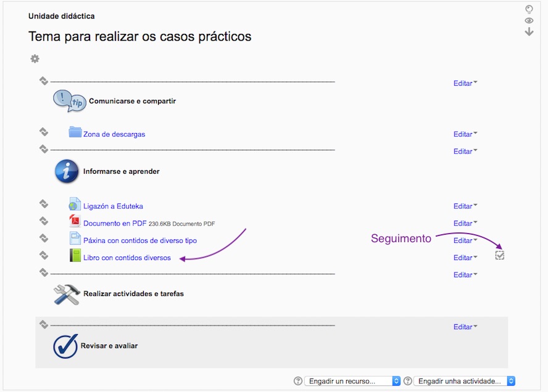Click move handle beside Zona de descargas
Screen dimensions: 548x392
coord(44,131)
